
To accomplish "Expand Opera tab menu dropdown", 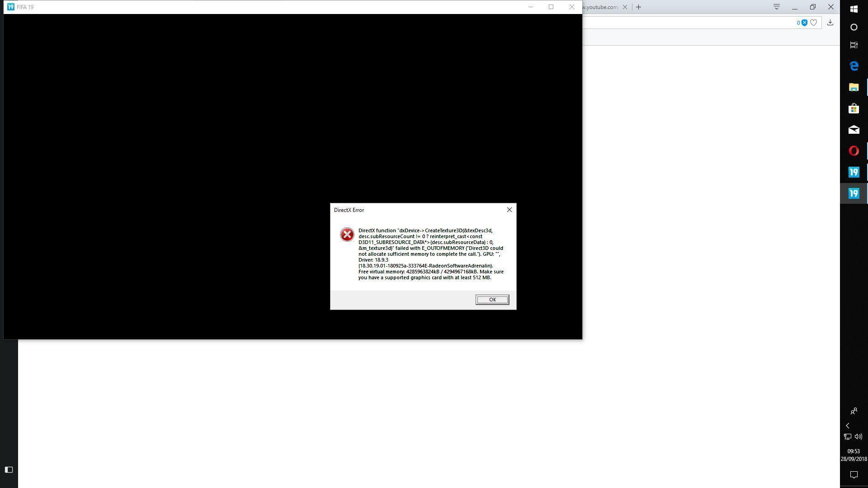I will 776,7.
